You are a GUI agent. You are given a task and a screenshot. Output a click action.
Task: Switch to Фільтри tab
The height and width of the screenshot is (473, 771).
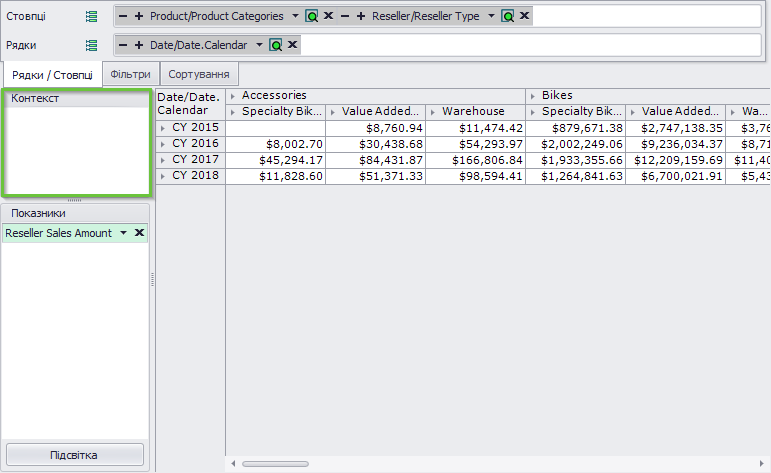(130, 74)
